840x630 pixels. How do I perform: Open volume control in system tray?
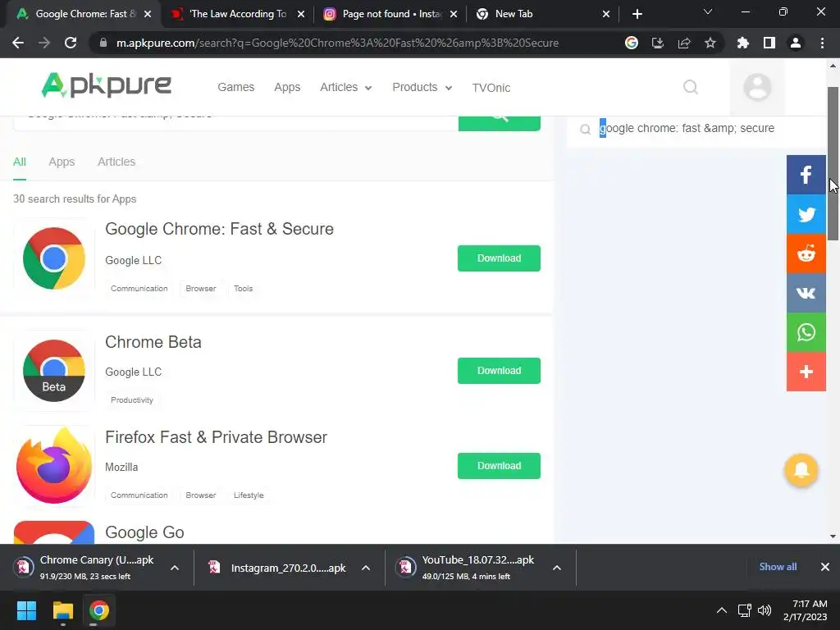[765, 610]
